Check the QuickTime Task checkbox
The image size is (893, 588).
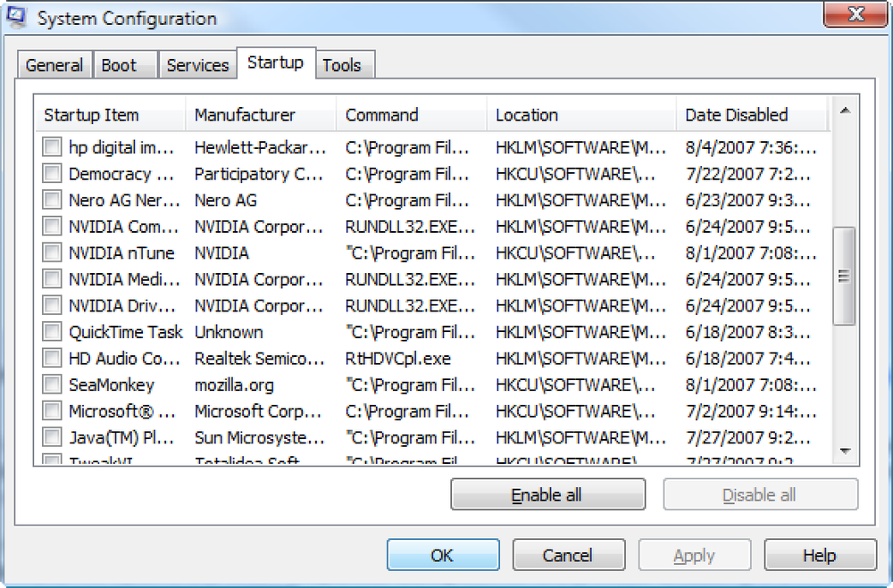(52, 331)
